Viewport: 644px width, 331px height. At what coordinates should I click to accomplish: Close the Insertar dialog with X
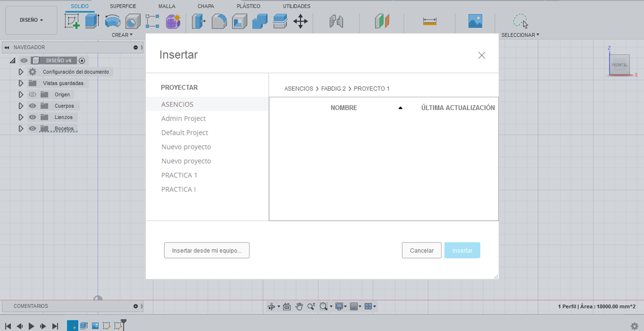pyautogui.click(x=482, y=55)
